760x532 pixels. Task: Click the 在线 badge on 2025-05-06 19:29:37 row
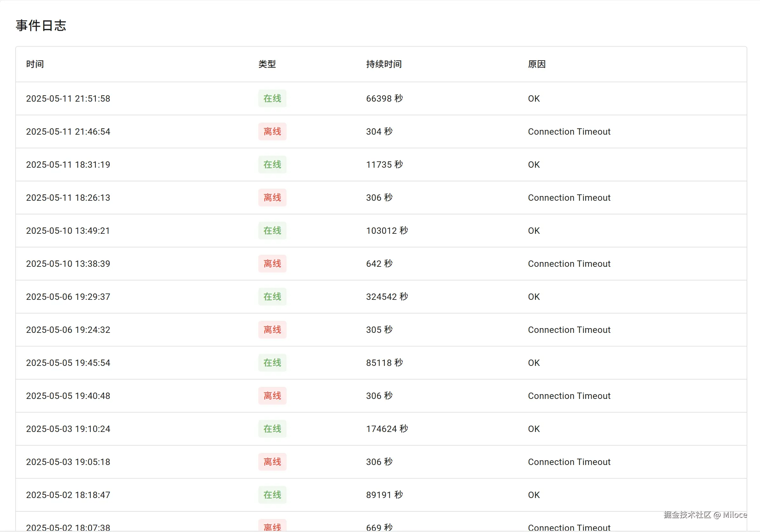point(272,297)
